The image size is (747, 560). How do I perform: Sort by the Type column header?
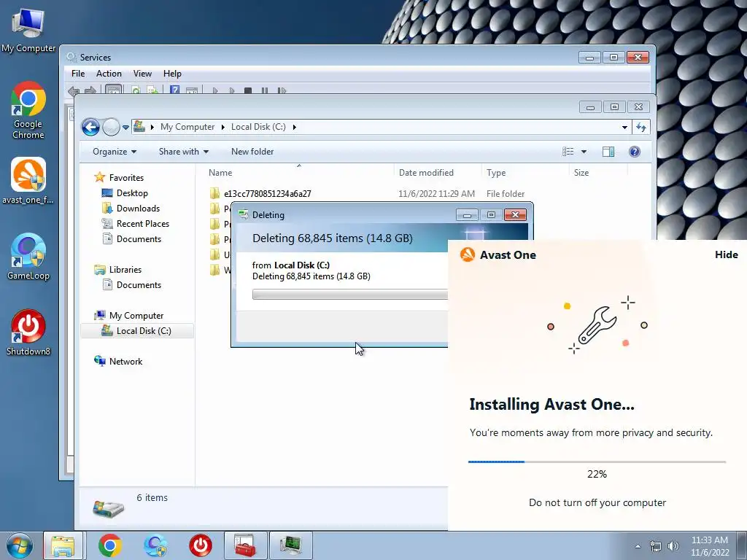pos(496,173)
